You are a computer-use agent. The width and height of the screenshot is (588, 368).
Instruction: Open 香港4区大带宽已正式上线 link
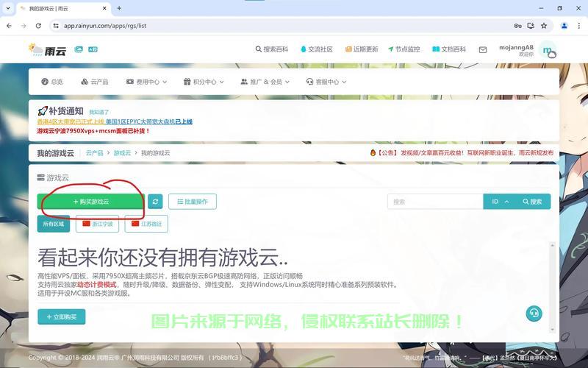point(71,121)
